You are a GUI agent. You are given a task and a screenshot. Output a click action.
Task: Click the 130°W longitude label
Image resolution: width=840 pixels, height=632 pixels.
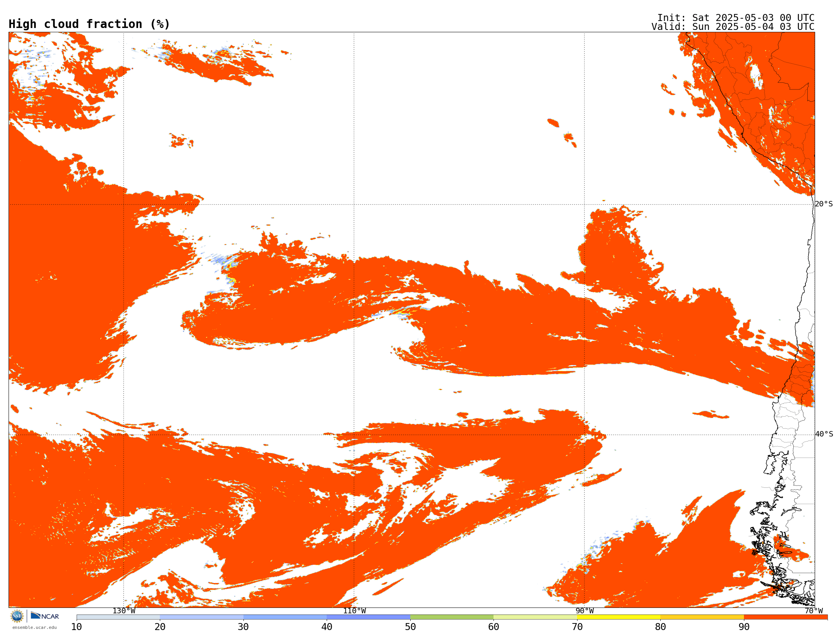pyautogui.click(x=124, y=611)
